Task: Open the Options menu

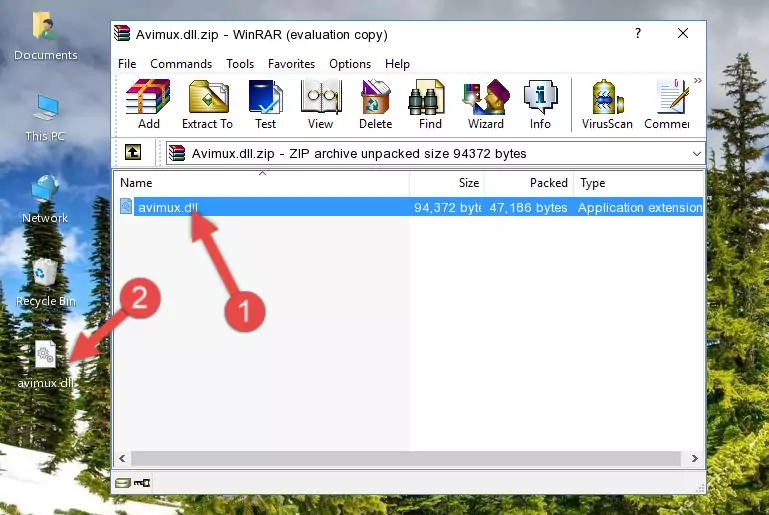Action: tap(350, 64)
